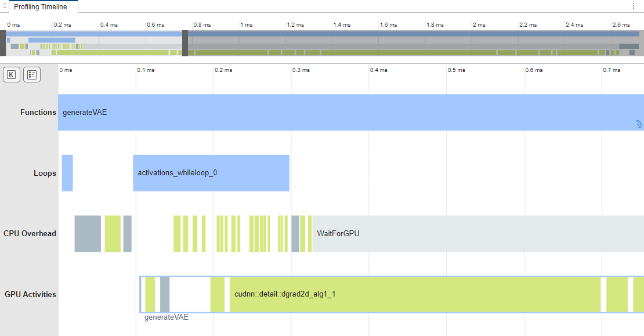
Task: Click the right handle of overview selection
Action: click(185, 43)
